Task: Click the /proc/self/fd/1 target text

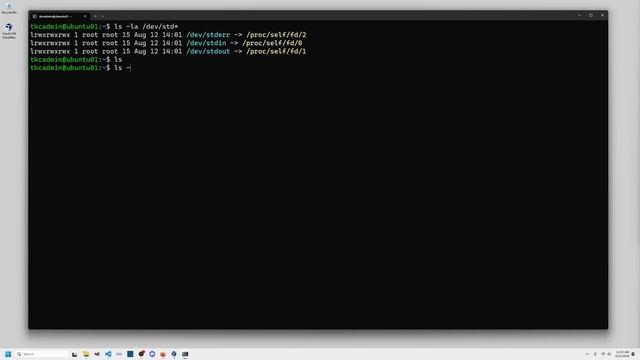Action: (x=276, y=51)
